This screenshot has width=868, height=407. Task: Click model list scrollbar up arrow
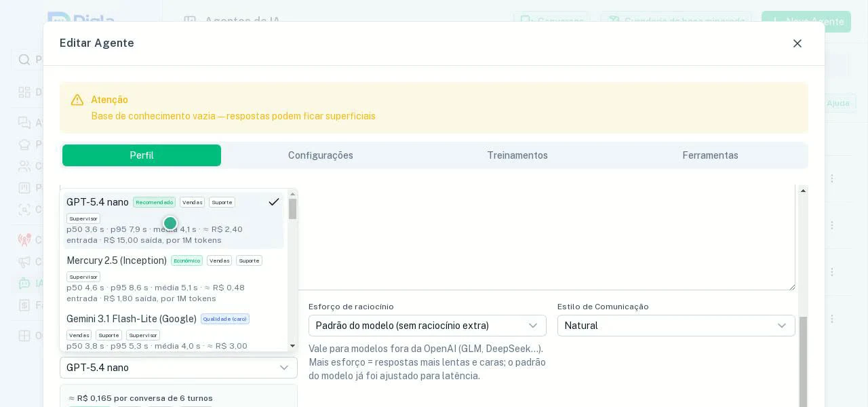[x=293, y=194]
